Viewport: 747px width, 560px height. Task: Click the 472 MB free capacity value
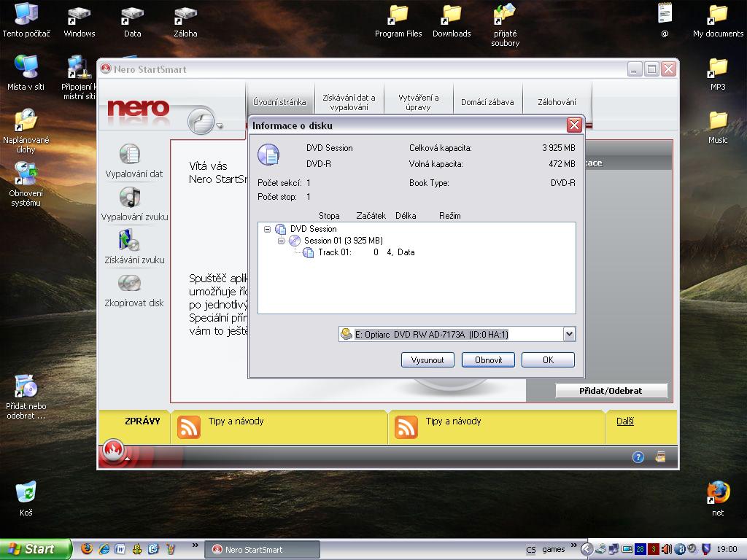562,164
